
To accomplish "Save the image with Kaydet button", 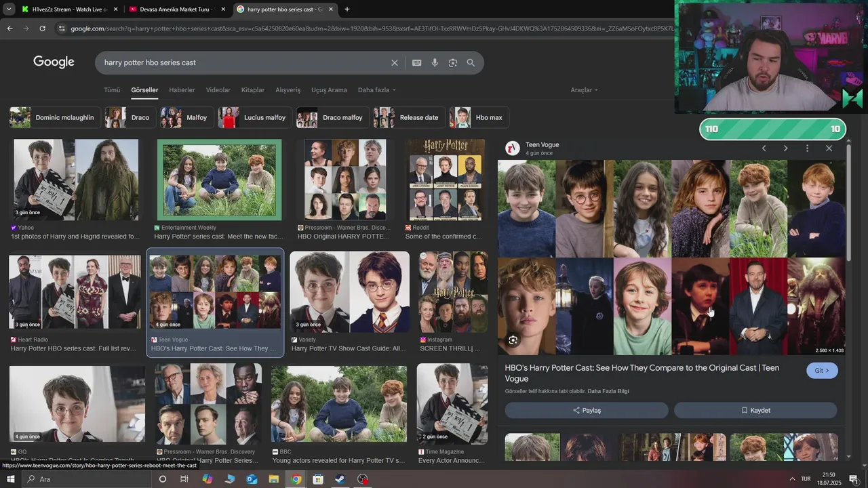I will [x=755, y=410].
